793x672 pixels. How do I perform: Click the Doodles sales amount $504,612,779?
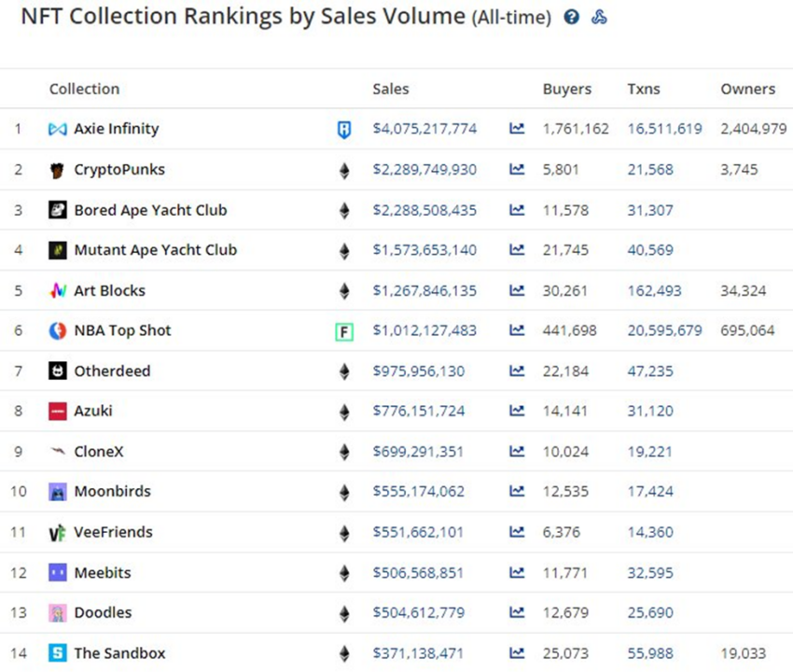click(x=419, y=612)
